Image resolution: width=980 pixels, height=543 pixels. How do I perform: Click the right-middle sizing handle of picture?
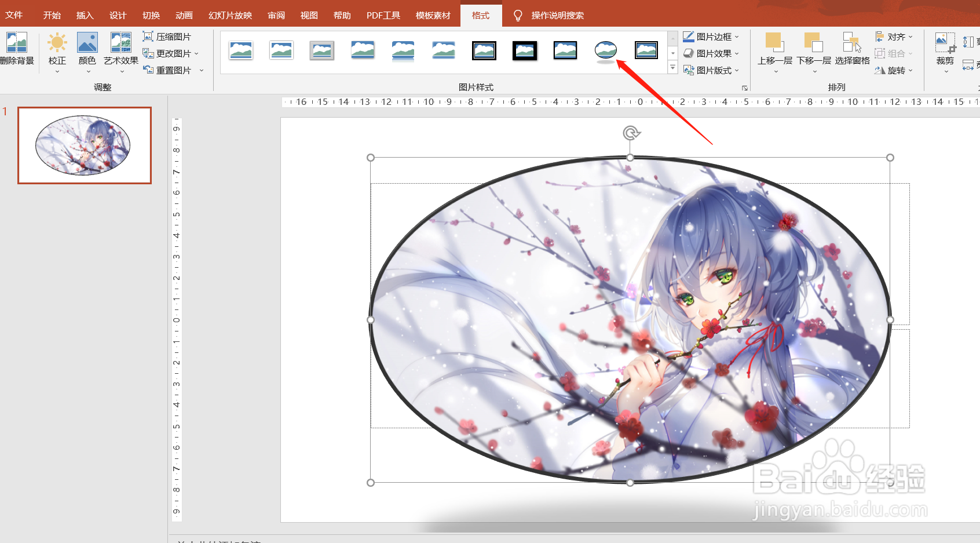(890, 320)
